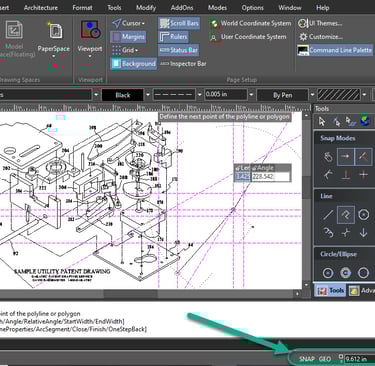Toggle Status Bar visibility
The image size is (375, 366).
click(x=179, y=50)
